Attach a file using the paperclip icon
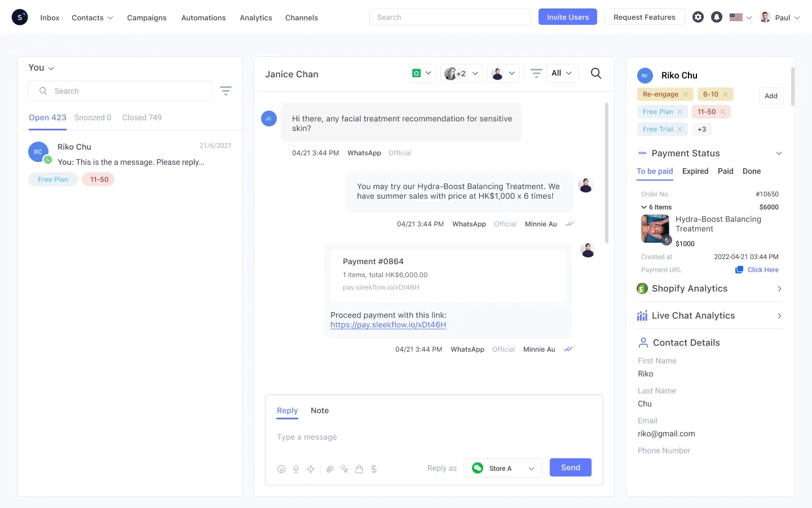812x508 pixels. pos(330,468)
